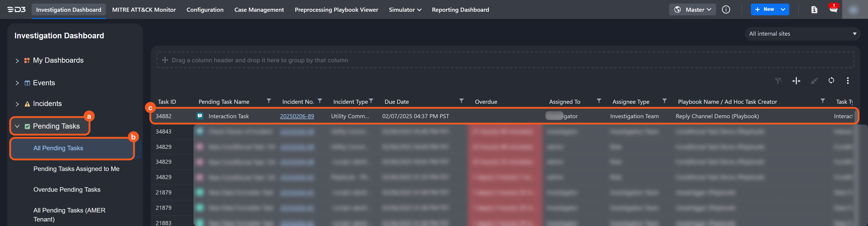Filter the Assigned To column
The height and width of the screenshot is (226, 868).
(x=599, y=101)
